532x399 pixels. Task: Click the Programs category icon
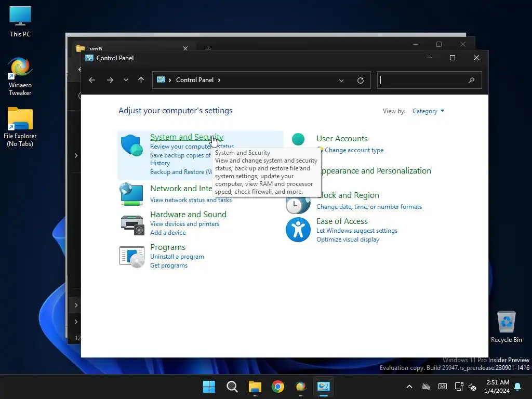[132, 257]
